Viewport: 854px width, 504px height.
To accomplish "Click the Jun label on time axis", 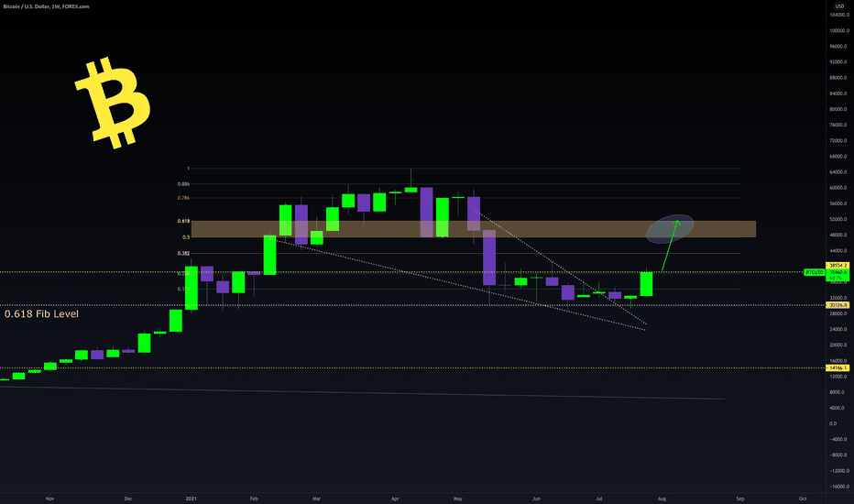I will click(536, 499).
